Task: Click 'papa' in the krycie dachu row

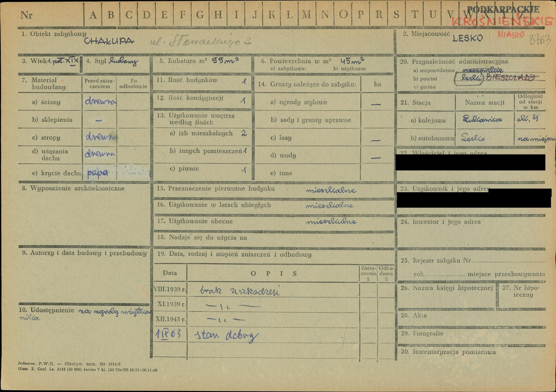Action: pos(97,173)
